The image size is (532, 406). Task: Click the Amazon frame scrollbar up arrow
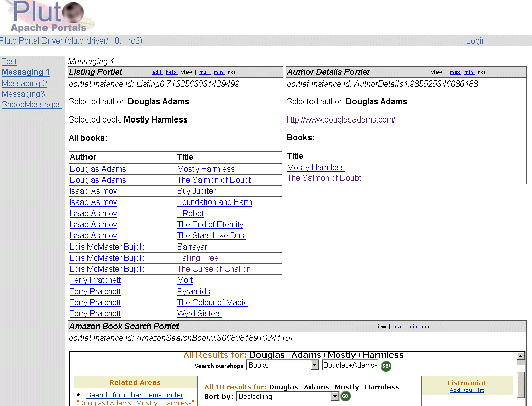point(521,356)
